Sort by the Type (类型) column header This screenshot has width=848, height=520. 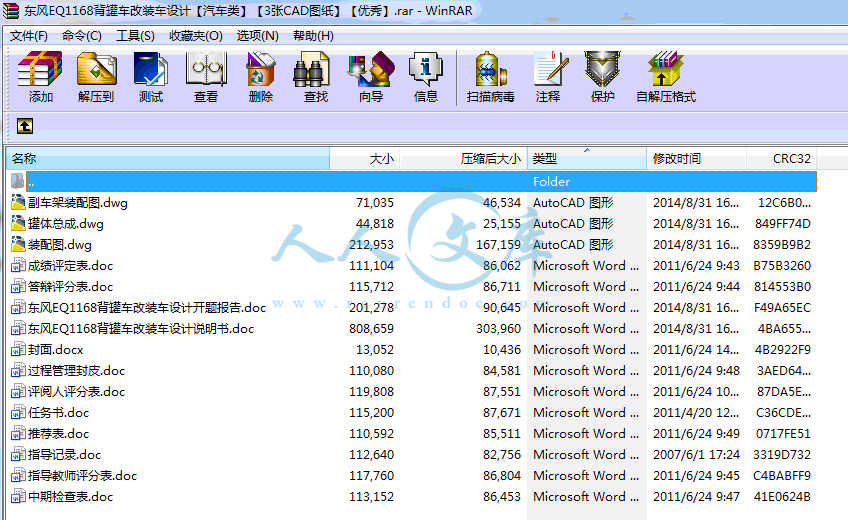click(x=585, y=159)
